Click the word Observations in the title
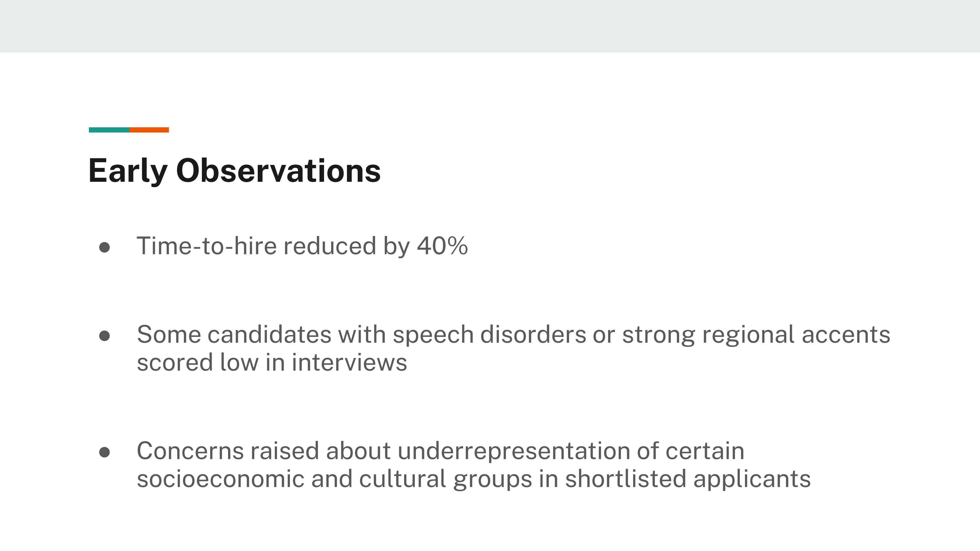The image size is (980, 551). [278, 170]
